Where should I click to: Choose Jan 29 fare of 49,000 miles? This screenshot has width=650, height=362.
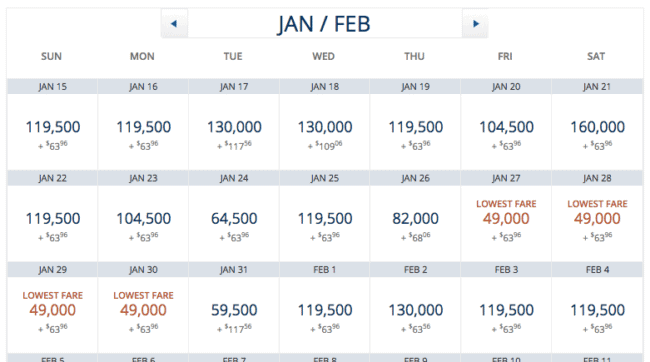point(52,315)
